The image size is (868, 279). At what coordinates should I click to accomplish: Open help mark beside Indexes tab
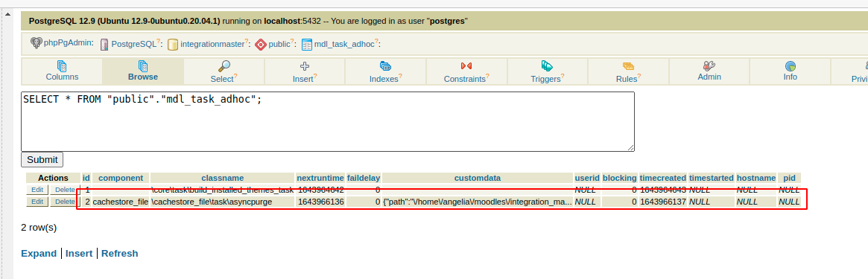point(401,76)
